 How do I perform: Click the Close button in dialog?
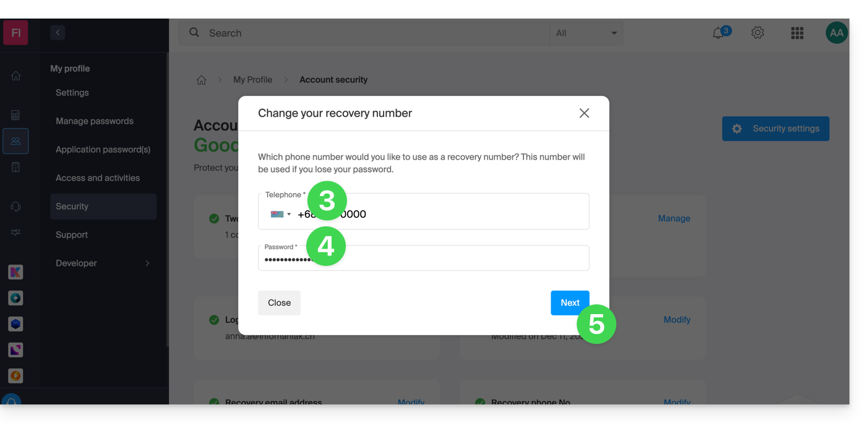pos(279,303)
